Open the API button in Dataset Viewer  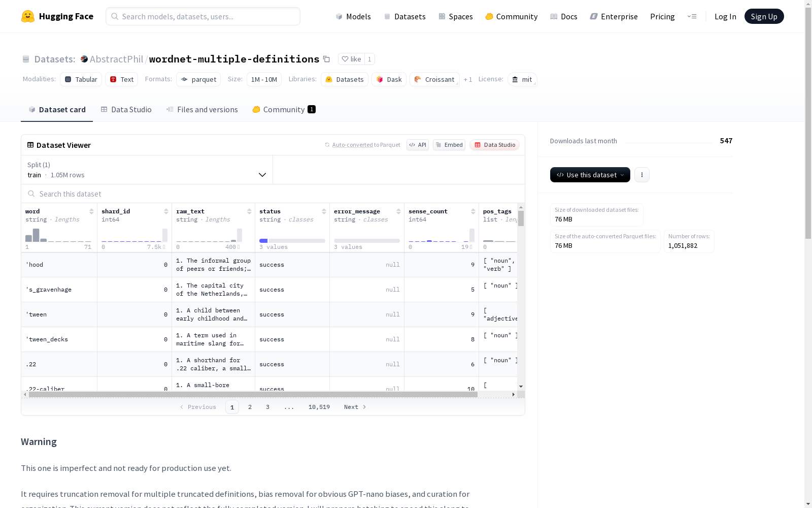pyautogui.click(x=418, y=145)
